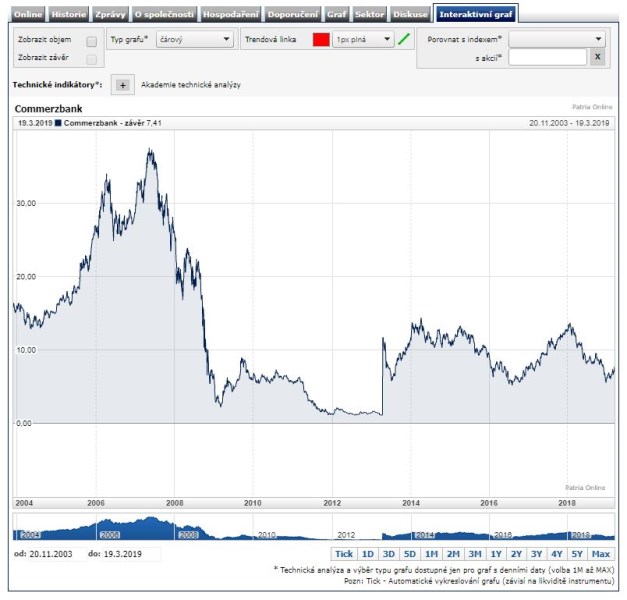Open the Hospodaření tab
The height and width of the screenshot is (600, 627).
tap(231, 14)
